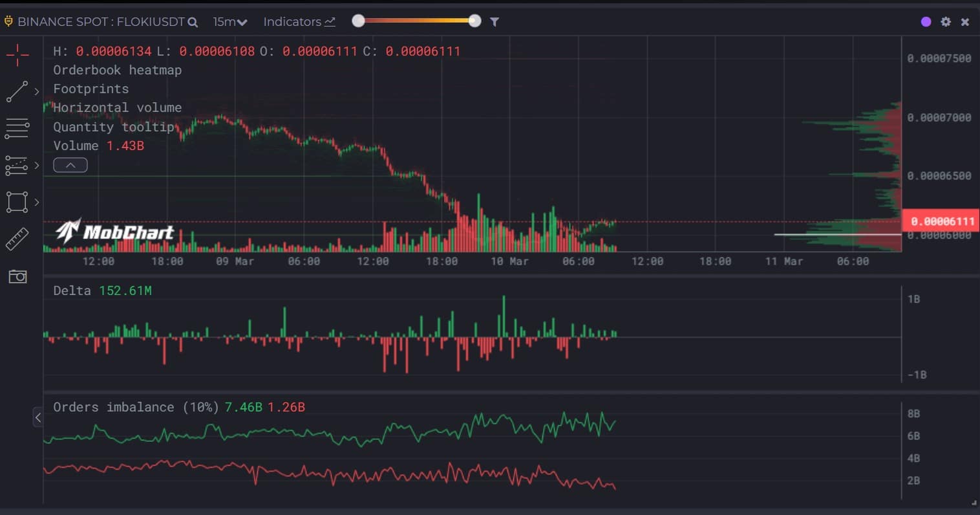This screenshot has height=515, width=980.
Task: Click right handle of heatmap range slider
Action: tap(474, 21)
